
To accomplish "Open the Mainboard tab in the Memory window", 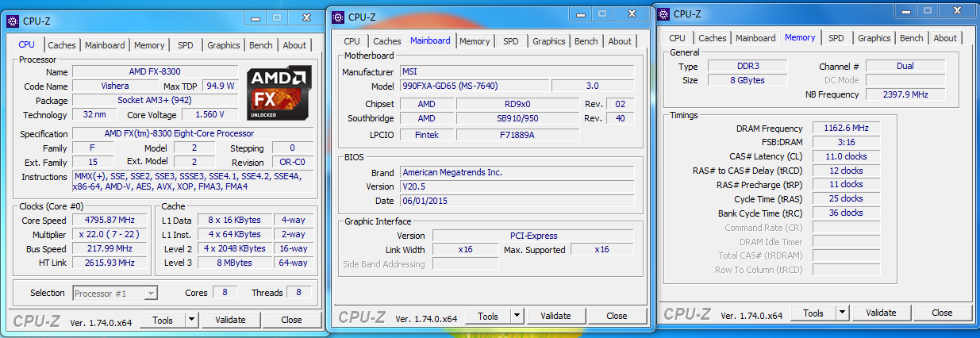I will pos(755,38).
